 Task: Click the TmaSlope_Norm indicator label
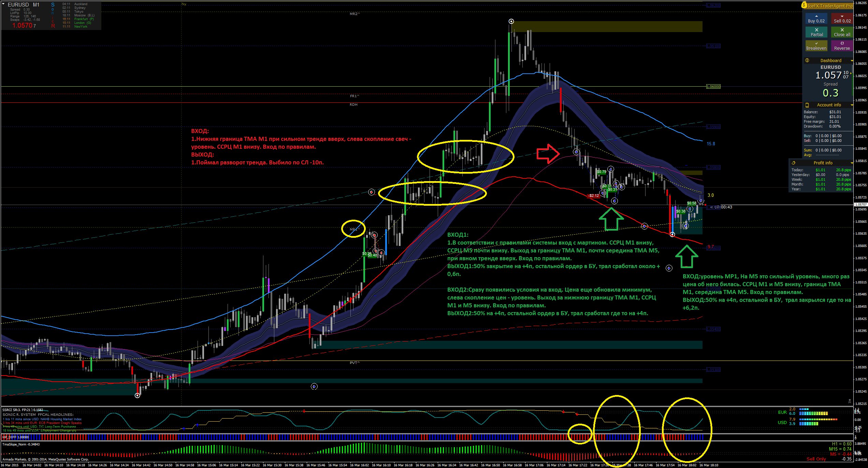21,444
